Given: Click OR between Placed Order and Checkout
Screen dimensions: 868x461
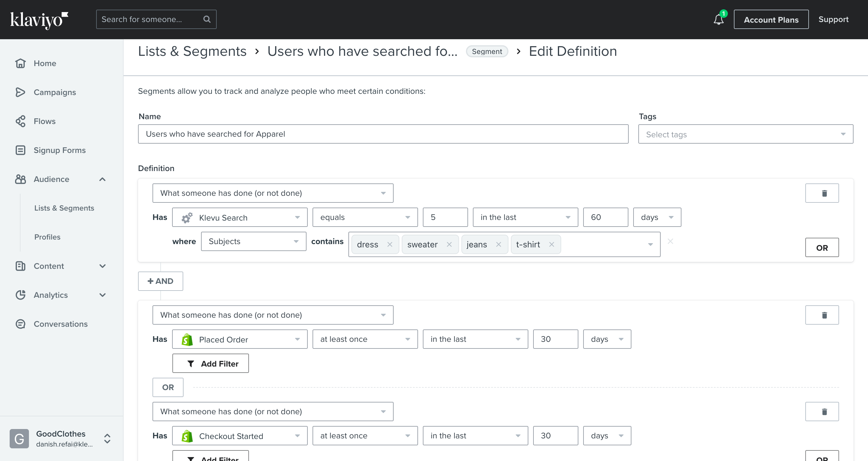Looking at the screenshot, I should click(168, 387).
